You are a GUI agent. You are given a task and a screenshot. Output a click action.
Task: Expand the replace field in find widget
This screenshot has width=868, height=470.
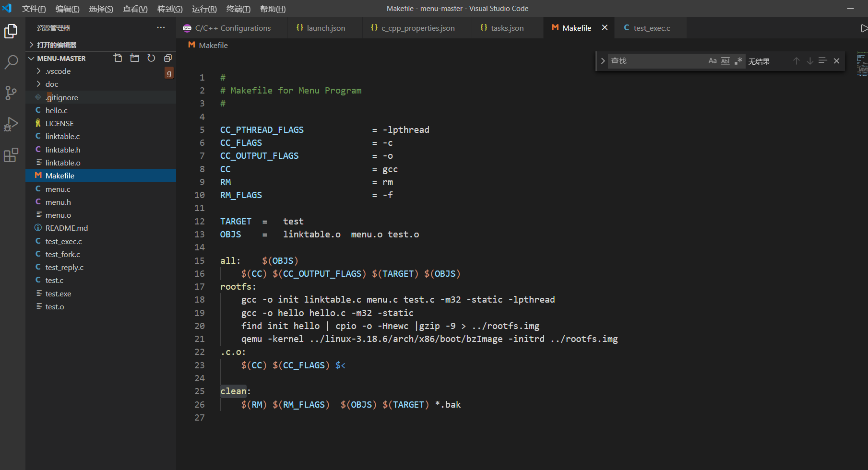click(x=603, y=61)
